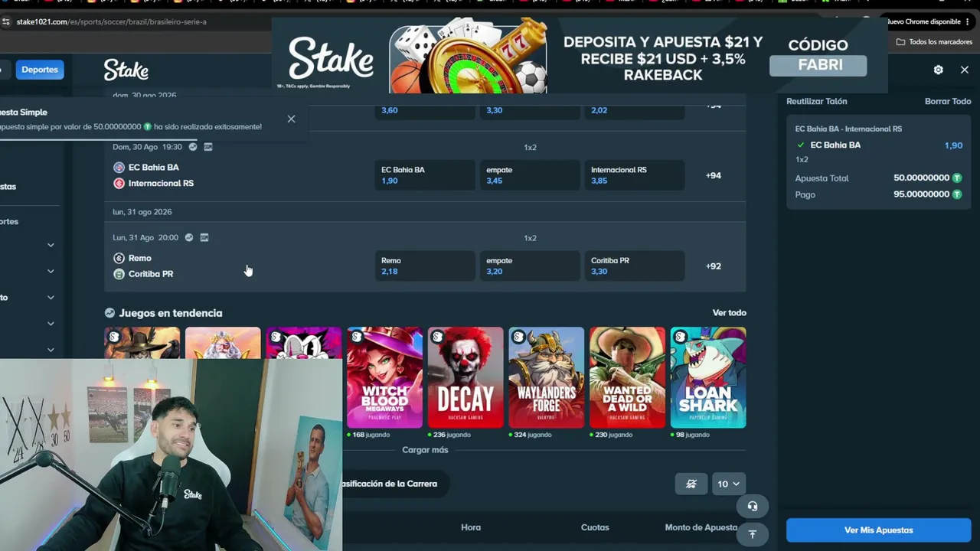This screenshot has width=980, height=551.
Task: Click Reutilizar Talón in bet slip
Action: click(x=817, y=101)
